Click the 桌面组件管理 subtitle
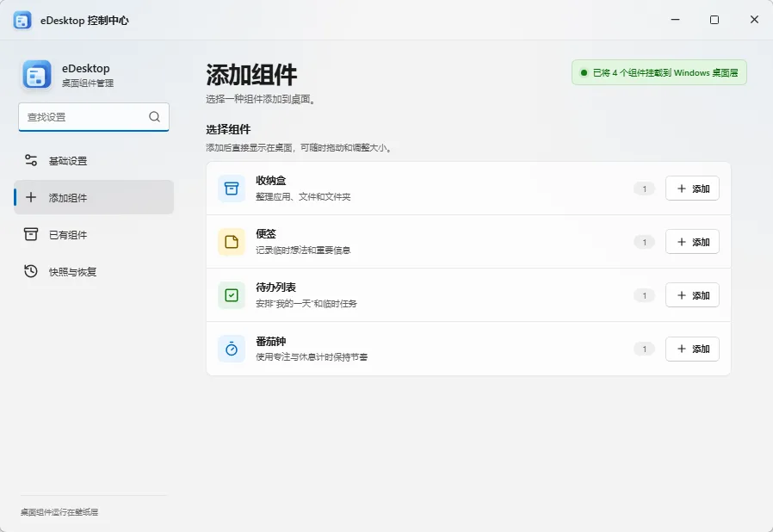This screenshot has width=773, height=532. (88, 84)
